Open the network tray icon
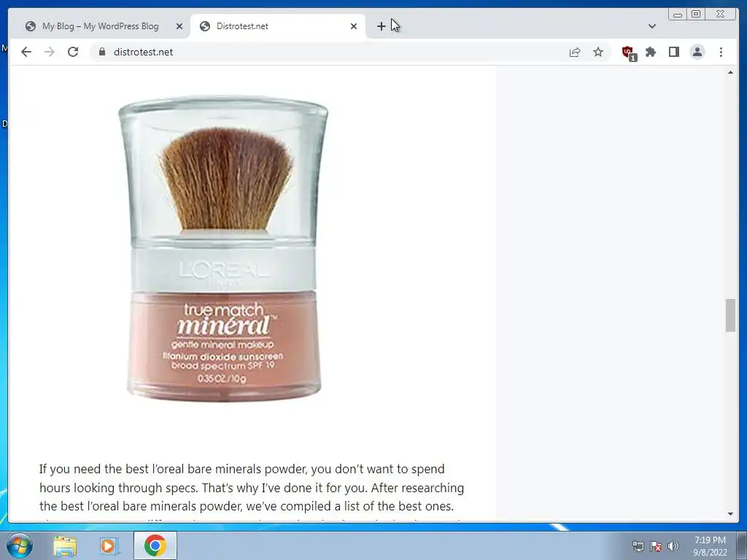747x560 pixels. (x=638, y=546)
